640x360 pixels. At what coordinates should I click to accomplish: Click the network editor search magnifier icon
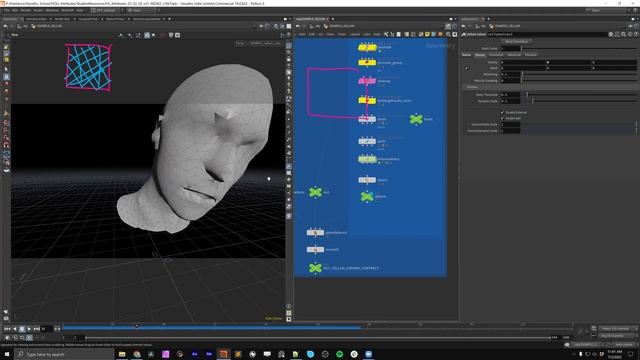448,35
